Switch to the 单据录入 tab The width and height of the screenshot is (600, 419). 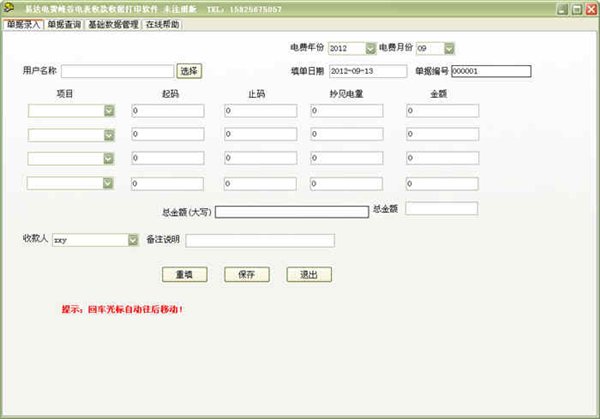click(23, 25)
